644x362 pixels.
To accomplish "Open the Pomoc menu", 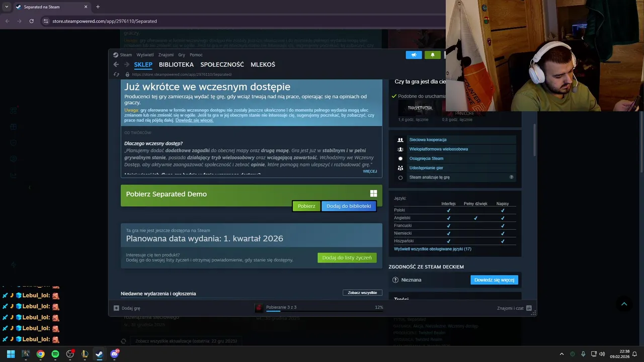I will tap(196, 55).
